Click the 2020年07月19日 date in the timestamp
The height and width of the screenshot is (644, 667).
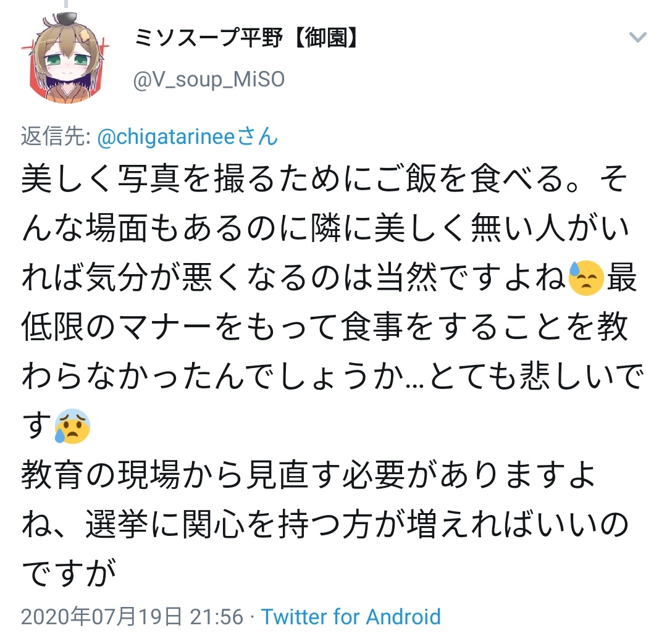102,617
